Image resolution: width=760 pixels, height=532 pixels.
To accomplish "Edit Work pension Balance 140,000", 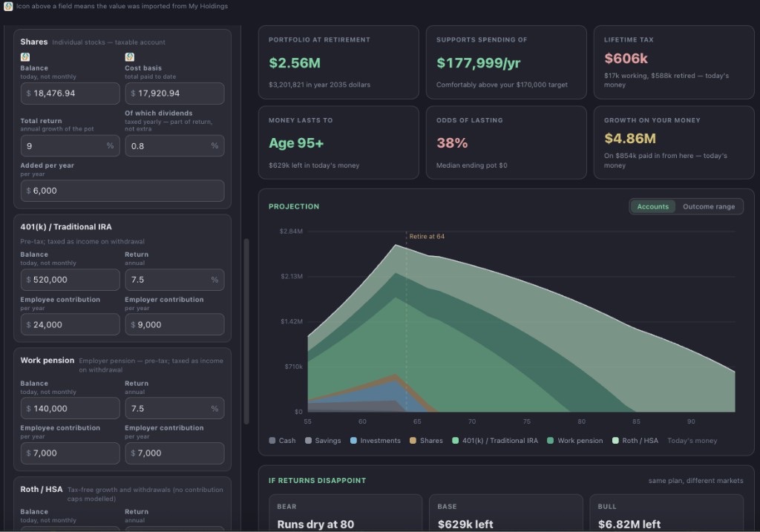I will tap(71, 408).
